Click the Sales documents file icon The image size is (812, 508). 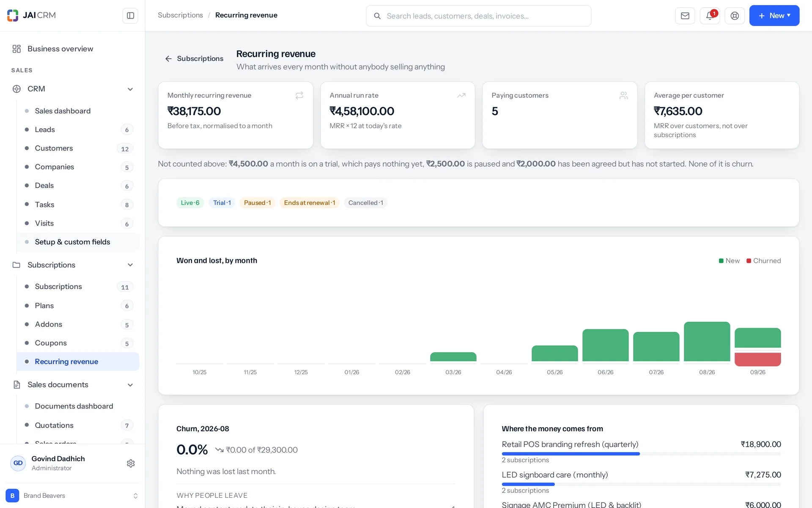16,385
